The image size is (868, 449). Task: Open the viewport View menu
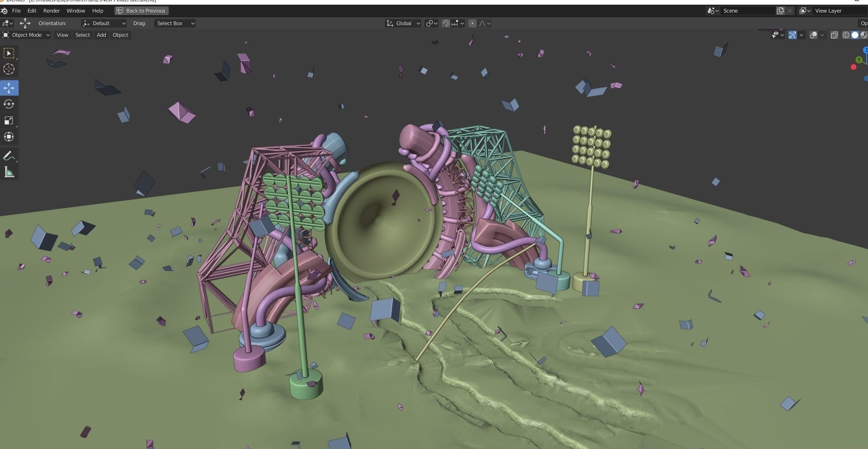tap(62, 35)
